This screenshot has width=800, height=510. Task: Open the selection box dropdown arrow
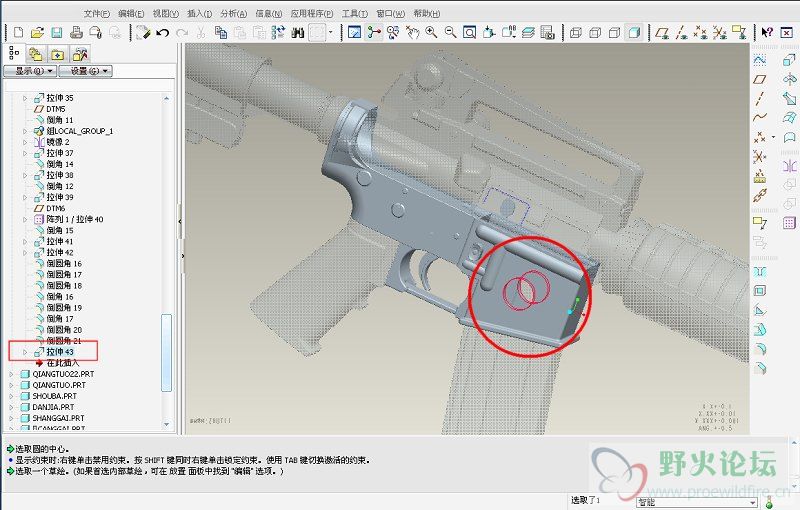point(331,33)
